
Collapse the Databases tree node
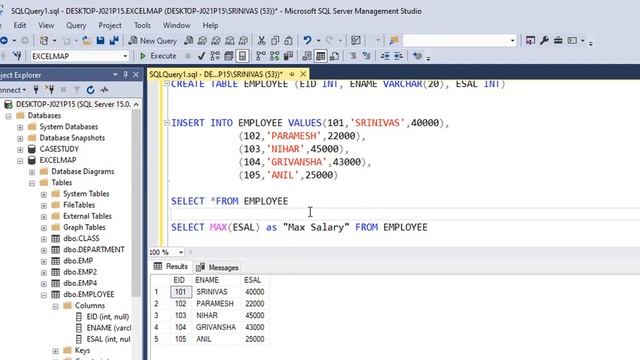pyautogui.click(x=8, y=116)
